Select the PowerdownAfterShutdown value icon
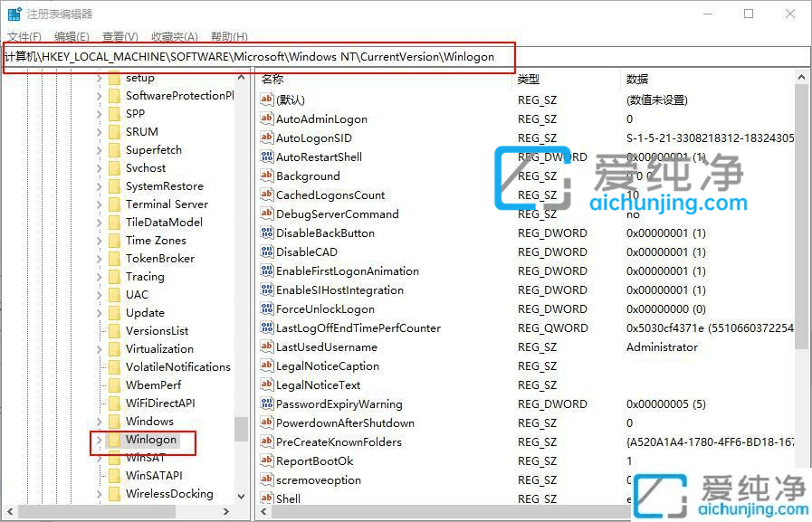The width and height of the screenshot is (812, 522). (267, 422)
